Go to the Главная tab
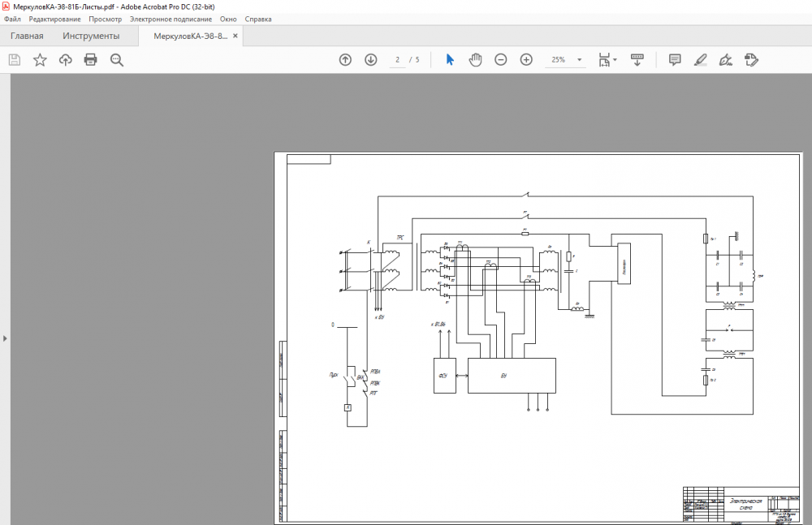 coord(27,37)
